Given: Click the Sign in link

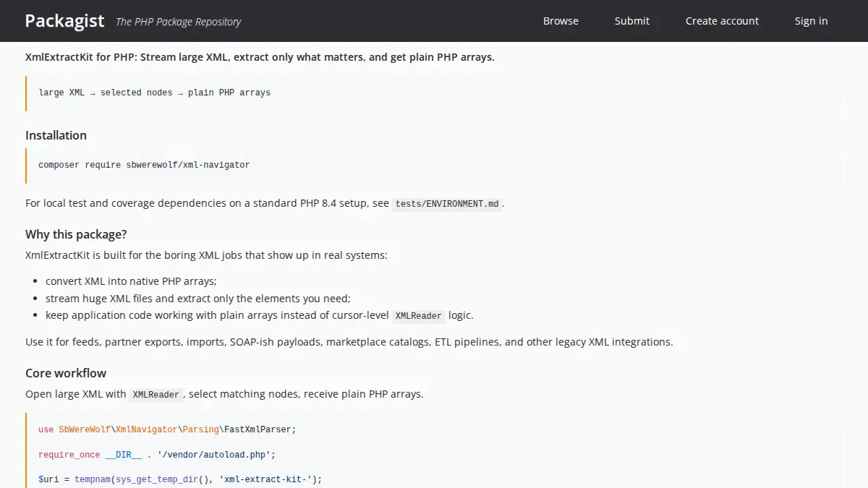Looking at the screenshot, I should coord(810,21).
